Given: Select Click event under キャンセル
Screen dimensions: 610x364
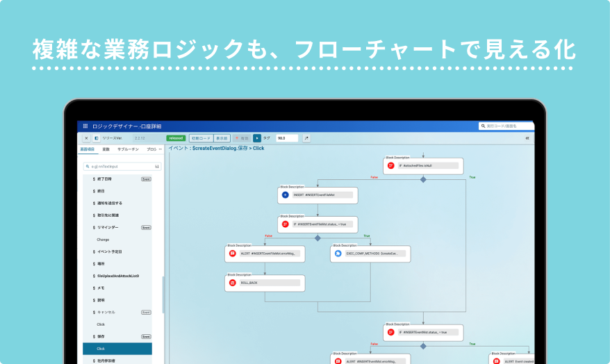Looking at the screenshot, I should [x=101, y=324].
